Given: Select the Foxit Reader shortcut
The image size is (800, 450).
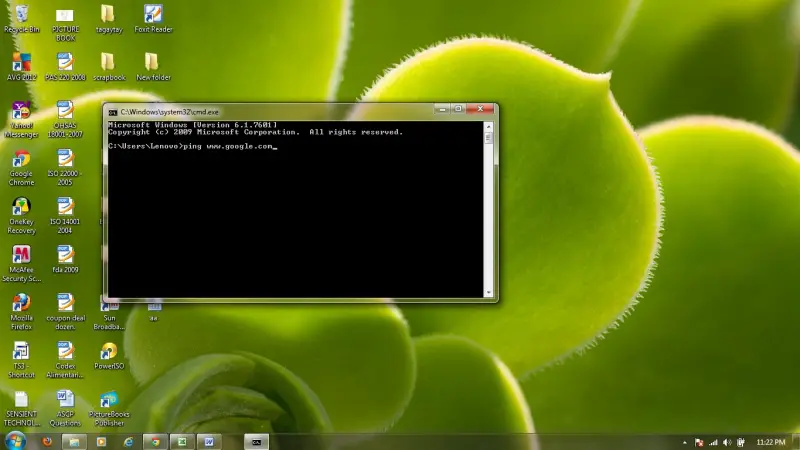Looking at the screenshot, I should pyautogui.click(x=153, y=19).
